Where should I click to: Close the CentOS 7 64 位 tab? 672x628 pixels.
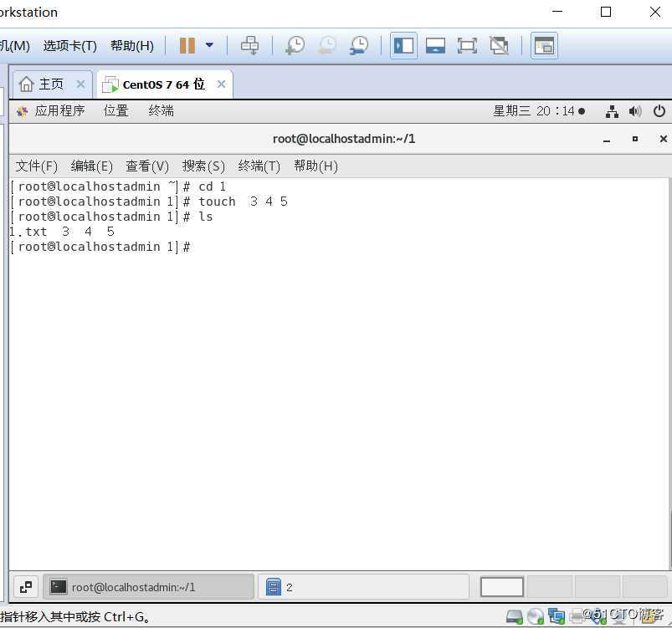point(221,84)
